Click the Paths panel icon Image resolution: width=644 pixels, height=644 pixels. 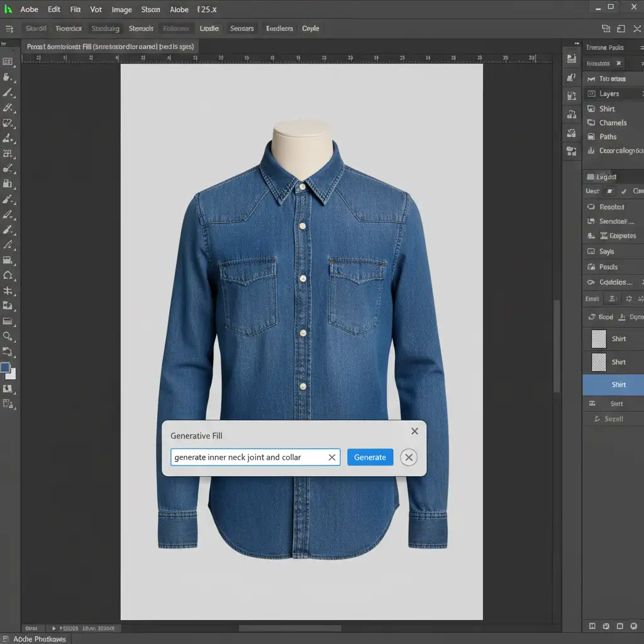(591, 136)
